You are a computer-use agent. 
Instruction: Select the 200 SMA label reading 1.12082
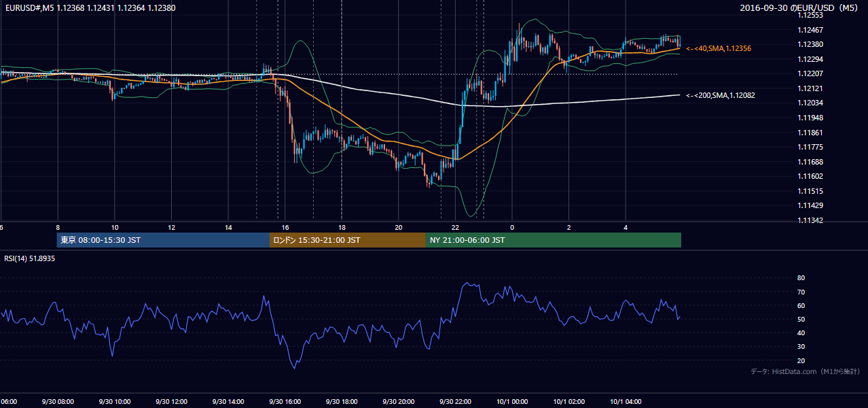pyautogui.click(x=721, y=96)
